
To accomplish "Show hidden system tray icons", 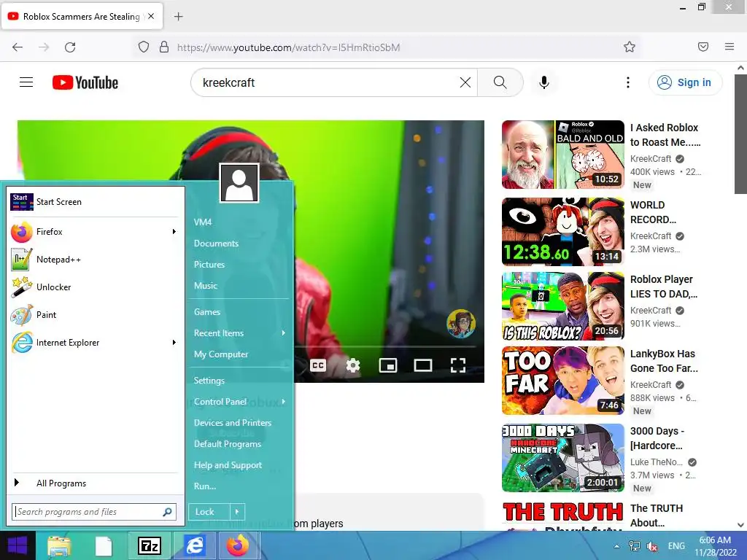I will (x=616, y=546).
